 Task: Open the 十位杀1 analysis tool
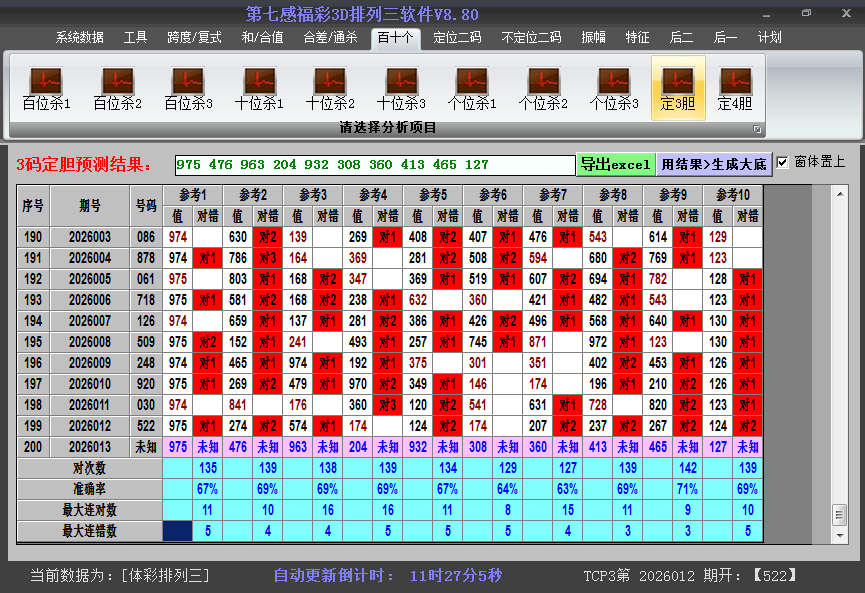[259, 88]
